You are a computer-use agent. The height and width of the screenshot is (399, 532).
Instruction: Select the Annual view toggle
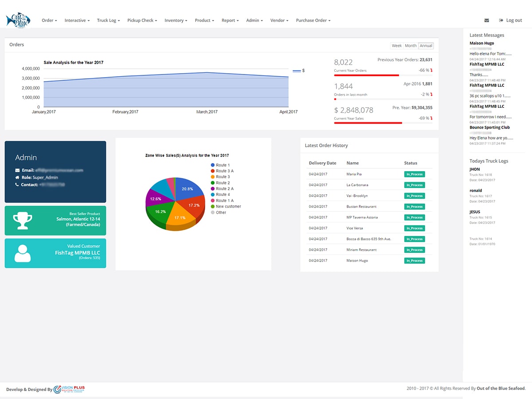[426, 46]
